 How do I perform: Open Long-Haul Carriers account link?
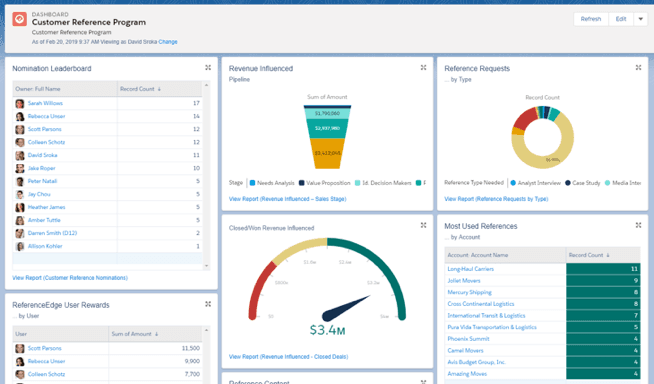[470, 269]
